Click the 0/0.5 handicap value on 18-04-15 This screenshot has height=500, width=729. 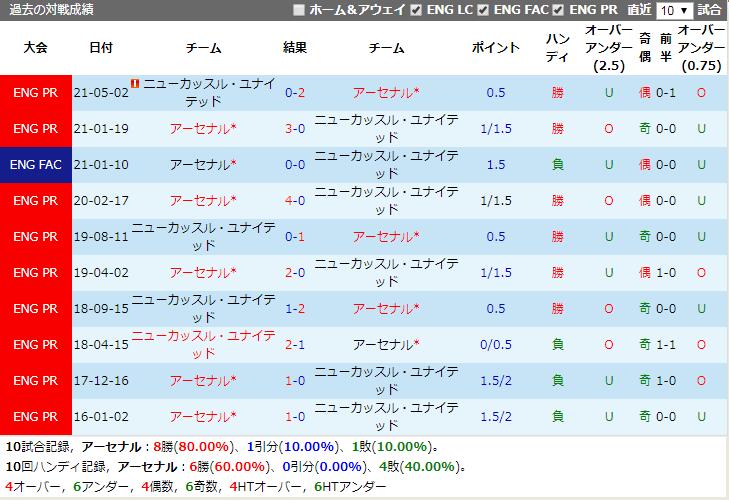click(x=496, y=345)
